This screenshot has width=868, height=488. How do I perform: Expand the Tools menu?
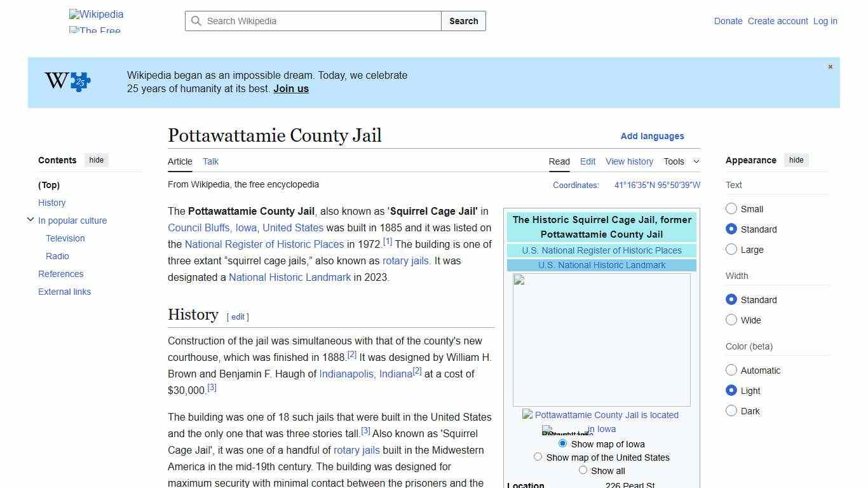pos(681,161)
